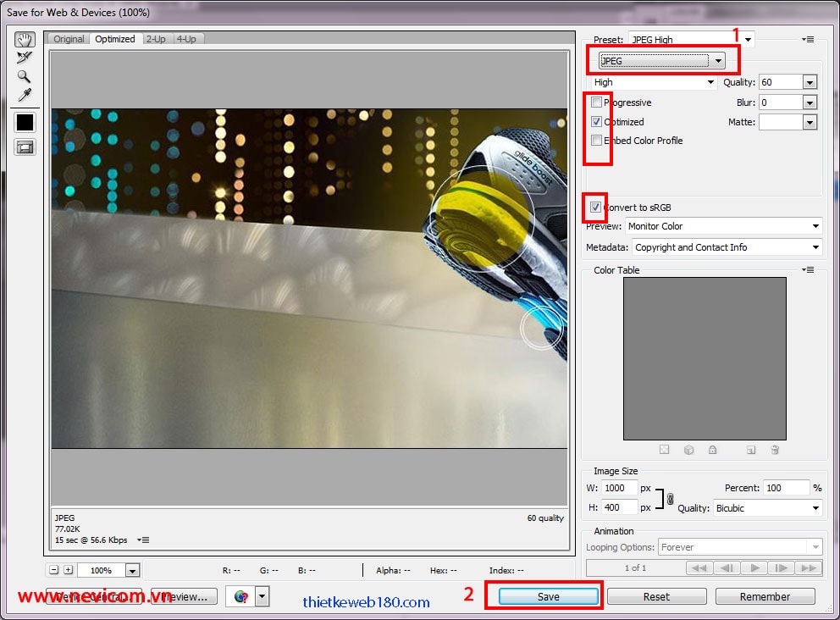Viewport: 840px width, 620px height.
Task: Click the black eyedropper color swatch
Action: click(25, 122)
